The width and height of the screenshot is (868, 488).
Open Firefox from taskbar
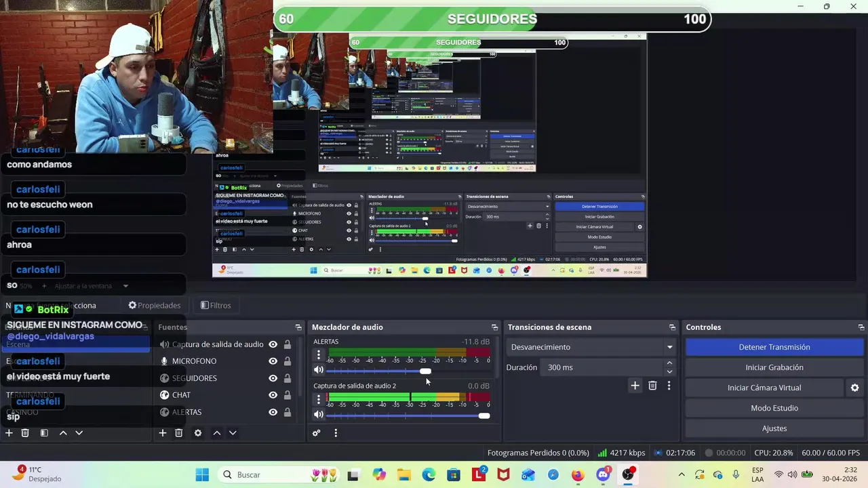tap(578, 474)
